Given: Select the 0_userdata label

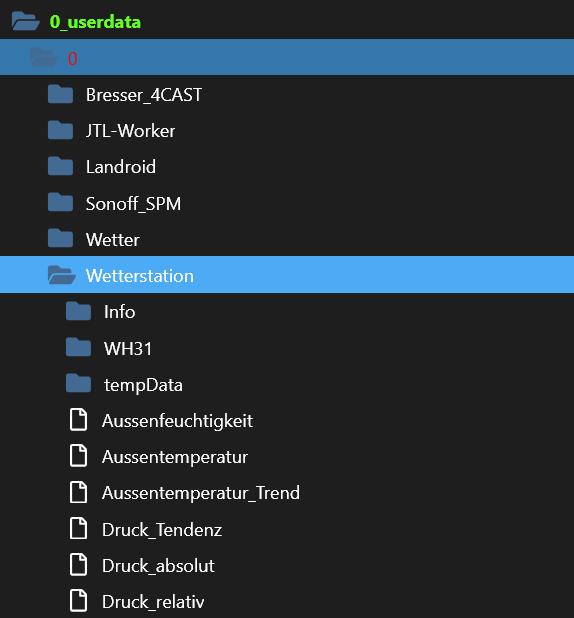Looking at the screenshot, I should [x=95, y=22].
